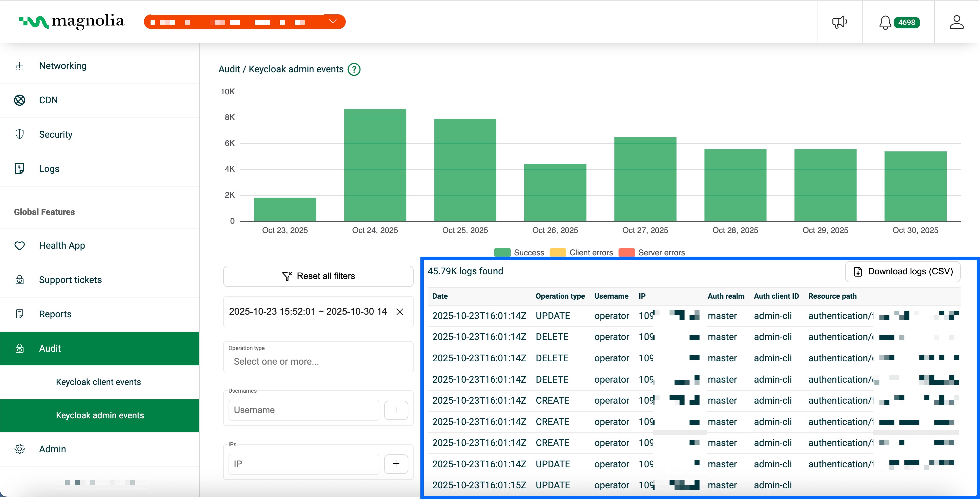Image resolution: width=980 pixels, height=500 pixels.
Task: Click the Reset all filters button
Action: pyautogui.click(x=318, y=276)
